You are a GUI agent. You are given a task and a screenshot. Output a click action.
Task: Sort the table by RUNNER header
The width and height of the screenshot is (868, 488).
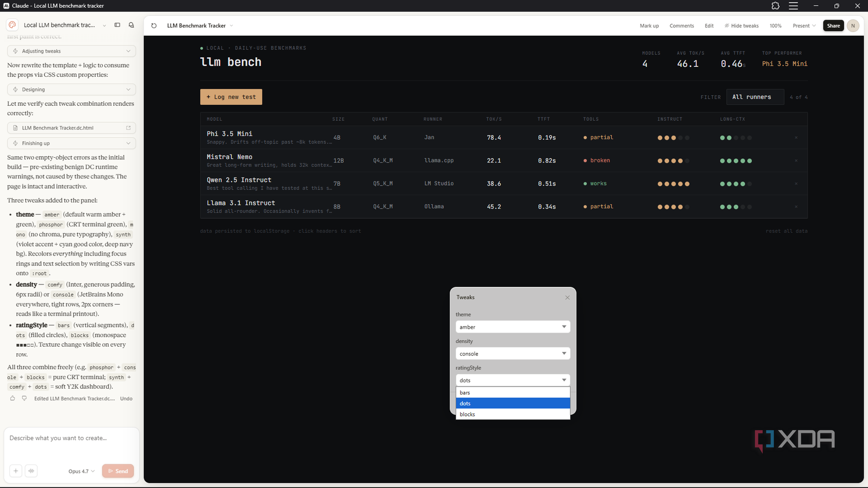click(433, 119)
